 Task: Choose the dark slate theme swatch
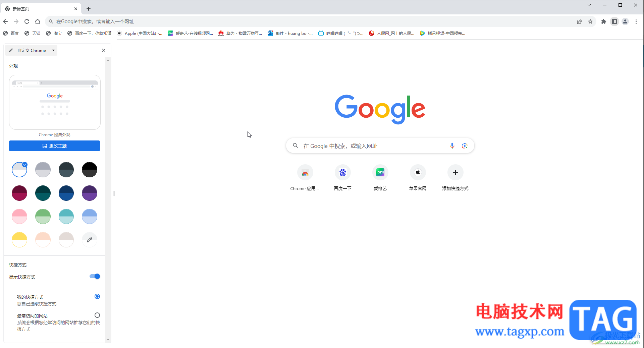click(66, 170)
